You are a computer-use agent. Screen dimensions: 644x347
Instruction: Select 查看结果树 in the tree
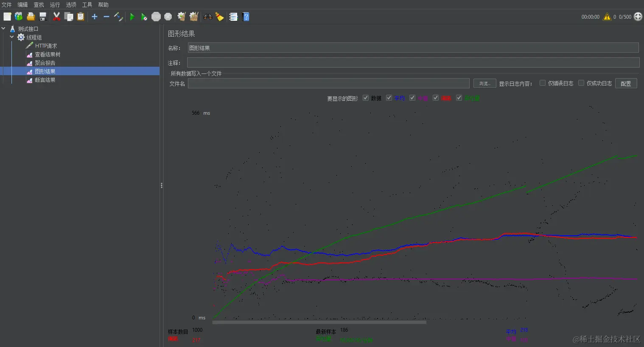[48, 54]
